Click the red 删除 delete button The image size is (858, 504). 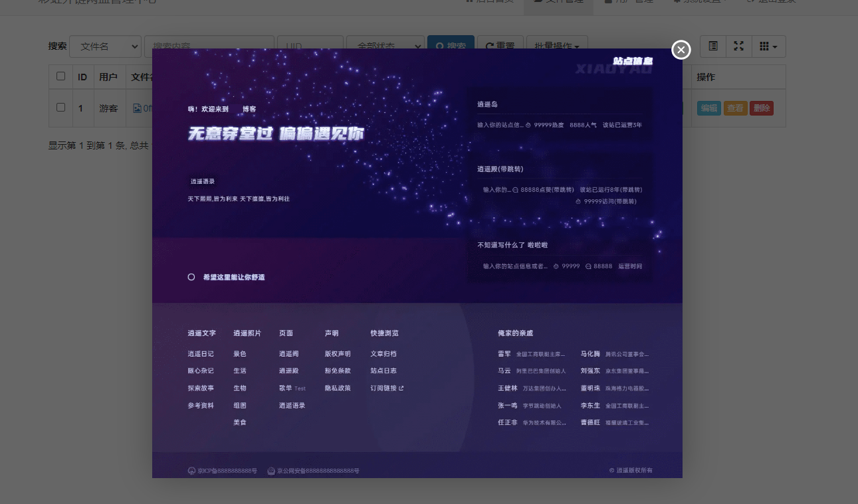tap(761, 108)
